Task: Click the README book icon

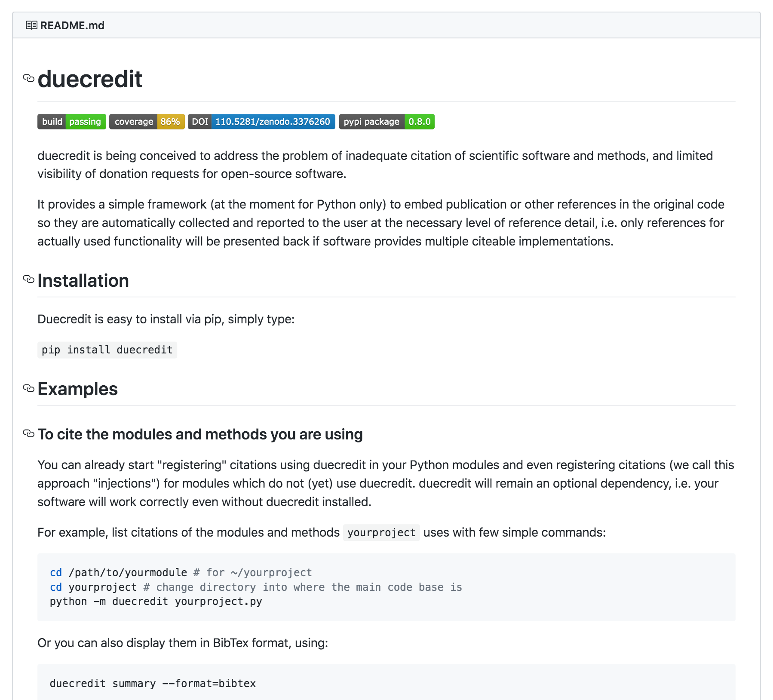Action: [31, 25]
